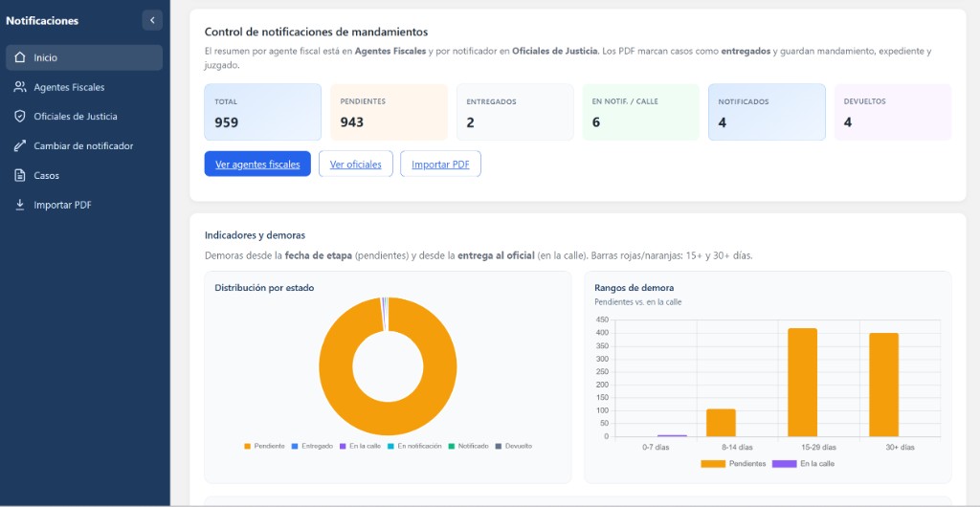
Task: Toggle En la calle in the bar legend
Action: point(803,464)
